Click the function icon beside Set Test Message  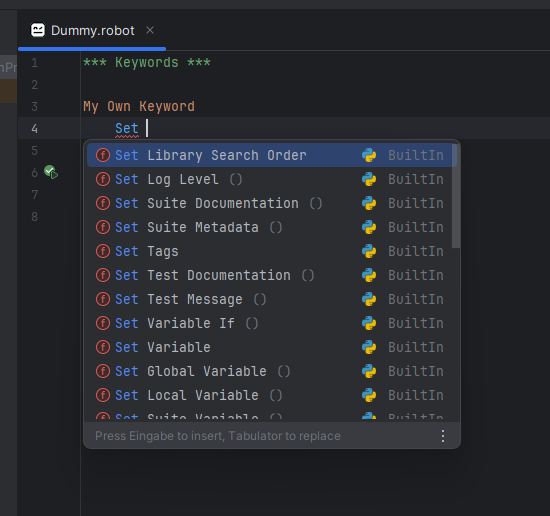(x=103, y=299)
